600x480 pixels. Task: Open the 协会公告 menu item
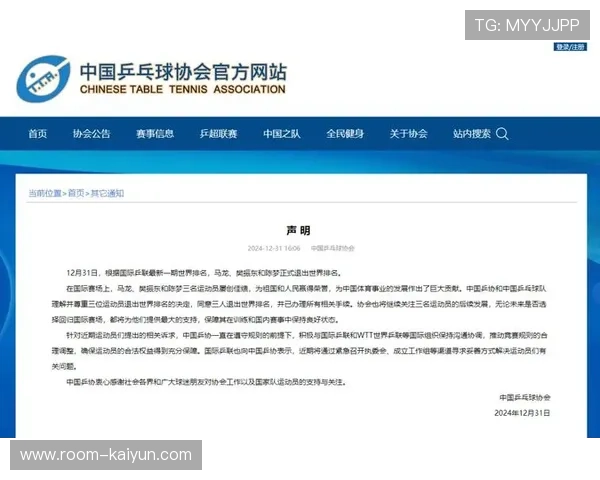91,134
